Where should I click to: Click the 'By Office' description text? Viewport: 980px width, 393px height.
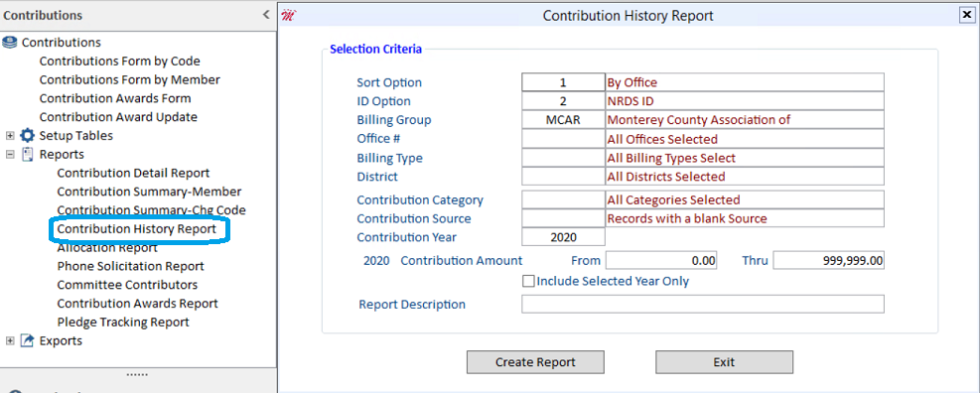point(631,82)
